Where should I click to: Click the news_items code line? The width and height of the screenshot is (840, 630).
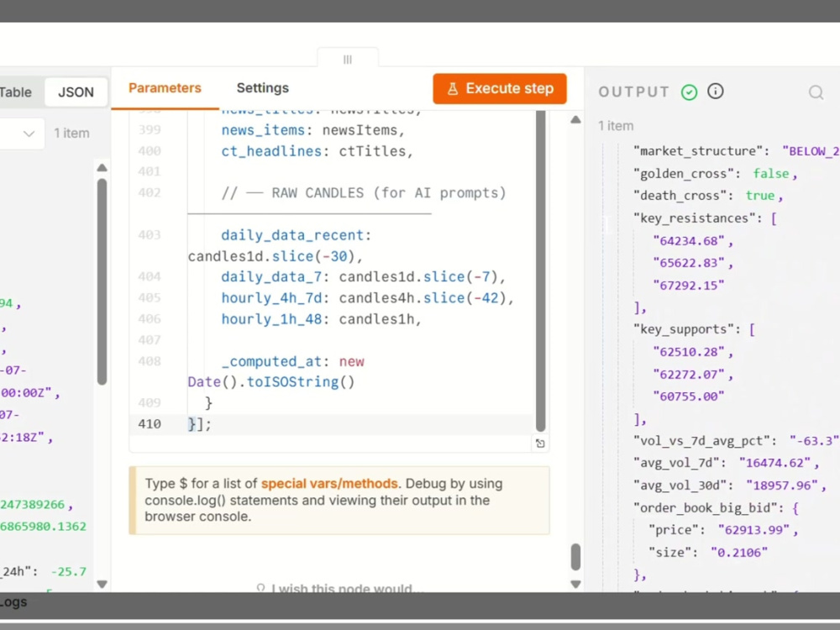point(312,130)
